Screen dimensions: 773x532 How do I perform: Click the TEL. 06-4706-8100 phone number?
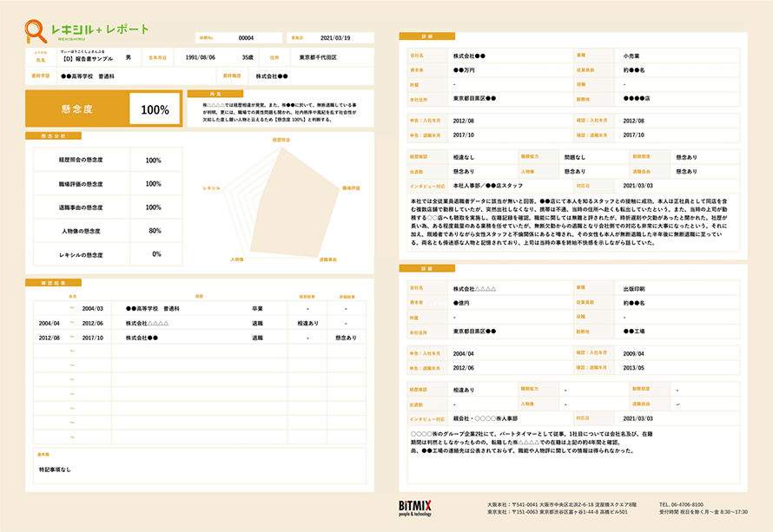pos(681,504)
